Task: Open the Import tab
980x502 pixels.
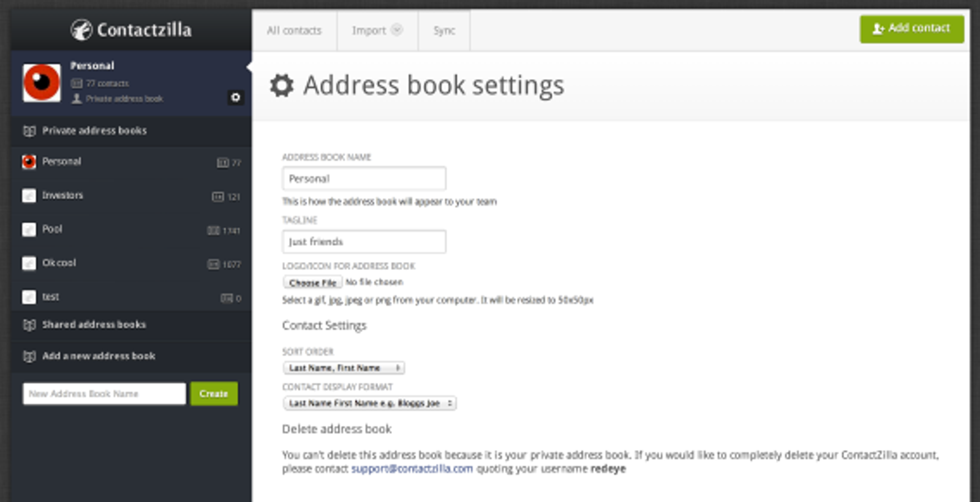Action: (377, 30)
